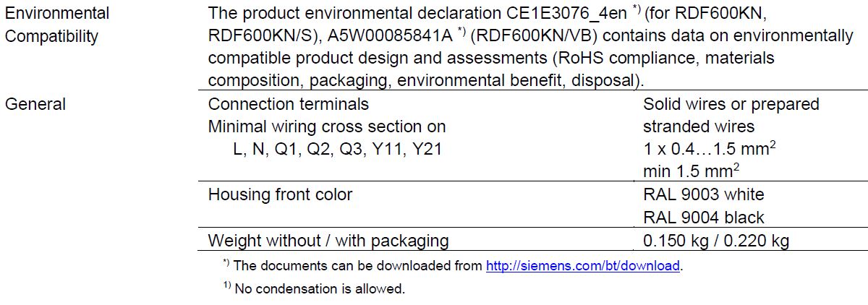Click the documents can be downloaded footnote
Screen dimensions: 868x305
[454, 266]
